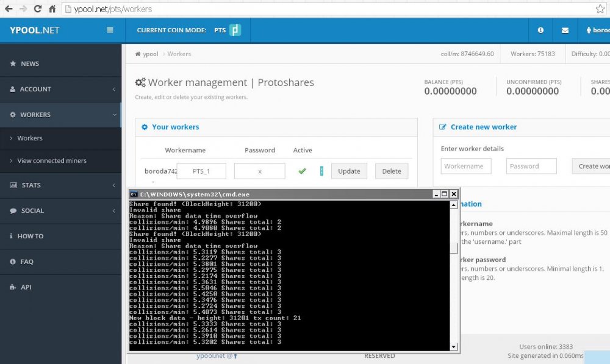Expand the STATS sidebar section

point(61,185)
